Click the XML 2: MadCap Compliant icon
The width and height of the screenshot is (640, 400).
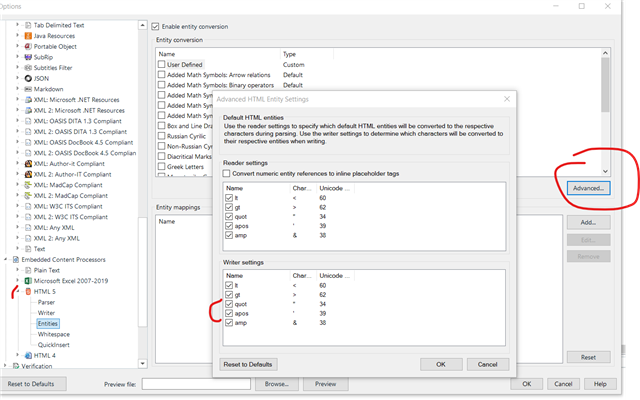pos(28,196)
